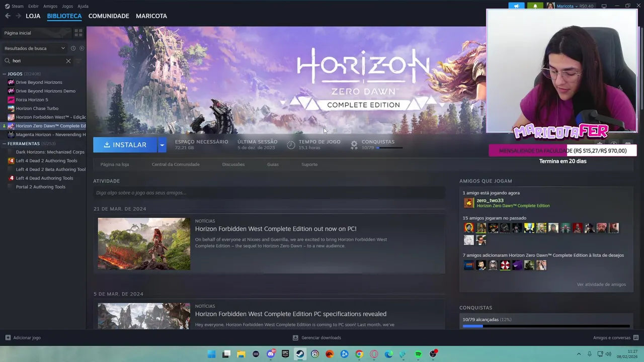Open Gerenciar downloads
This screenshot has width=644, height=362.
click(317, 338)
